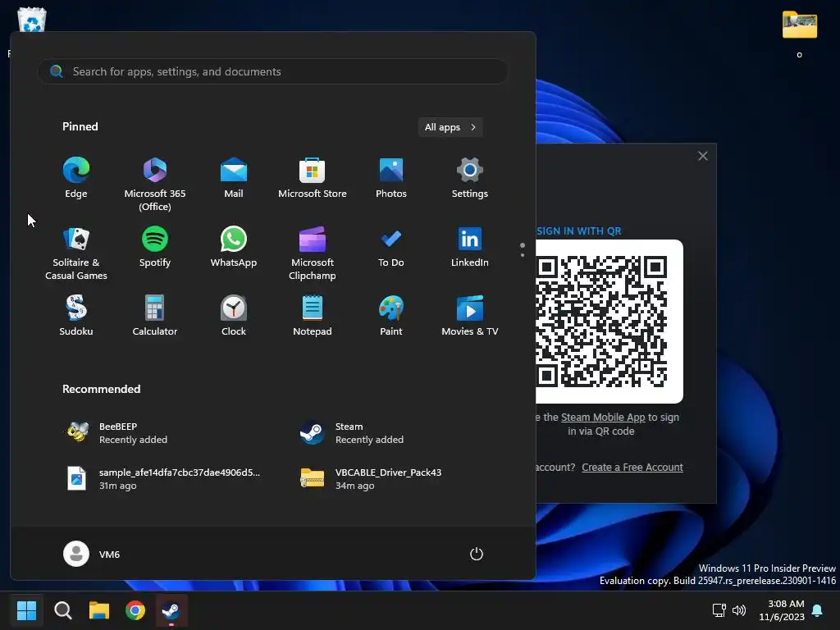The image size is (840, 630).
Task: Open network status in system tray
Action: coord(719,610)
